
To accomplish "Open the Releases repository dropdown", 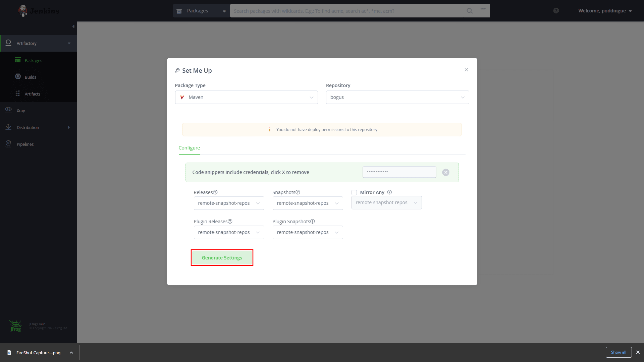I will (229, 203).
